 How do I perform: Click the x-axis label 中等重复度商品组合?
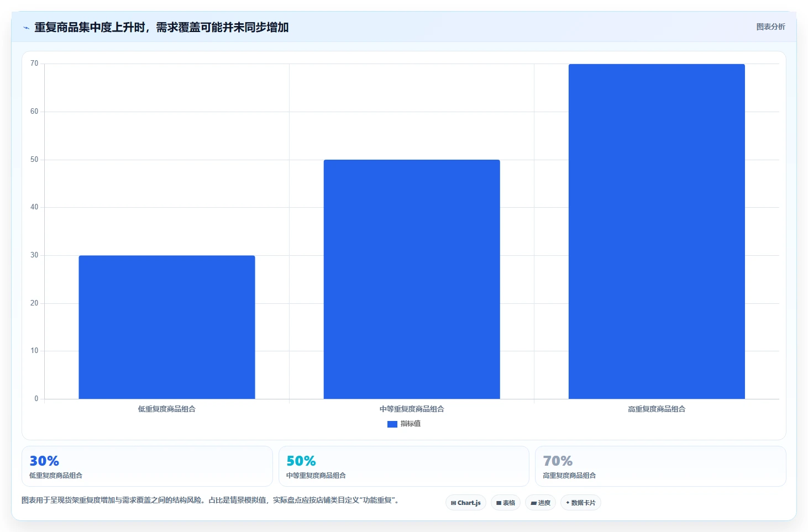[412, 409]
